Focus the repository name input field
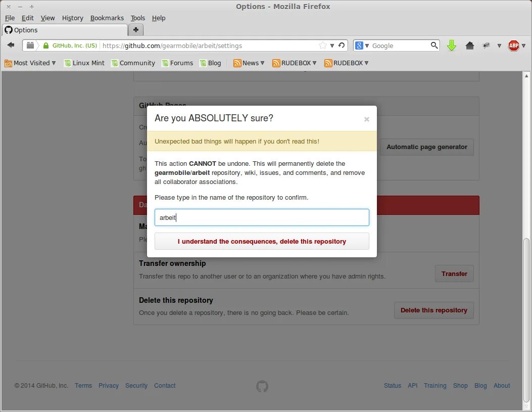This screenshot has height=412, width=532. click(262, 217)
